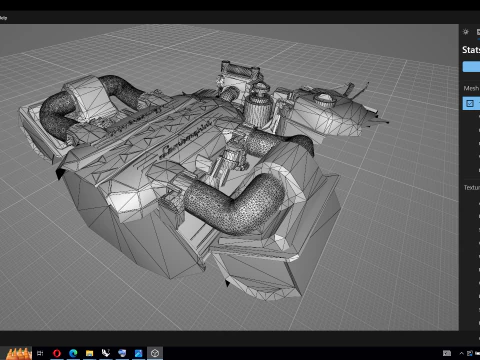
Task: Open the Environment and Lighting panel sun icon
Action: (x=466, y=32)
